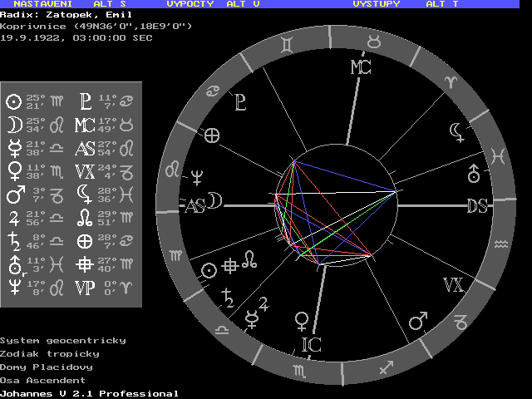The width and height of the screenshot is (532, 399).
Task: Select the Neptune trident glyph in chart
Action: point(198,175)
